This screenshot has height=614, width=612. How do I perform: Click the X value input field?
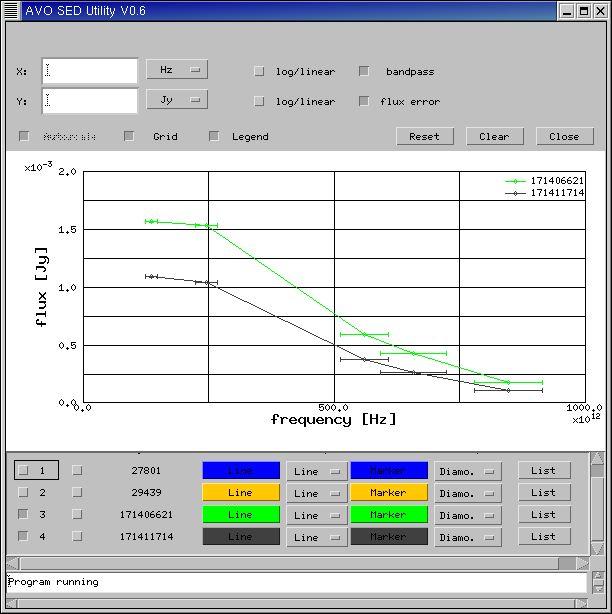click(x=90, y=71)
